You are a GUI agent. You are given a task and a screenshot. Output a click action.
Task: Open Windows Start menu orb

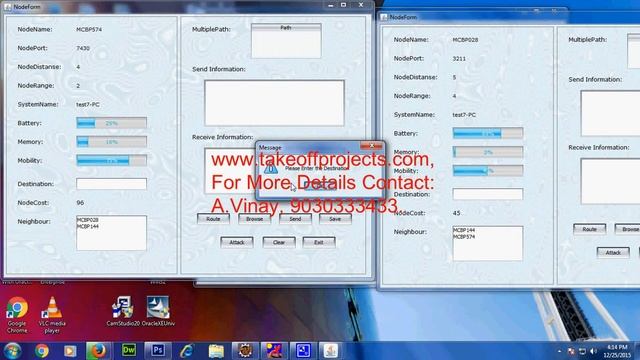[12, 351]
